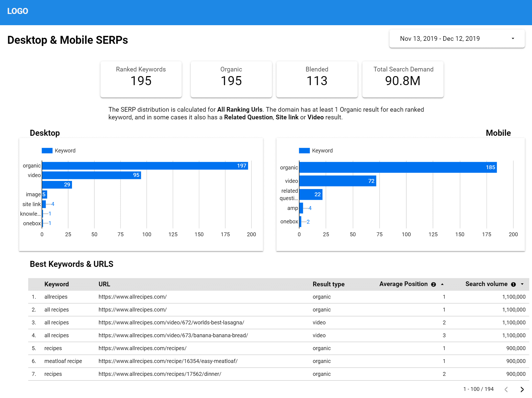The image size is (532, 398).
Task: Click Mobile organic bar labeled 185
Action: (398, 167)
